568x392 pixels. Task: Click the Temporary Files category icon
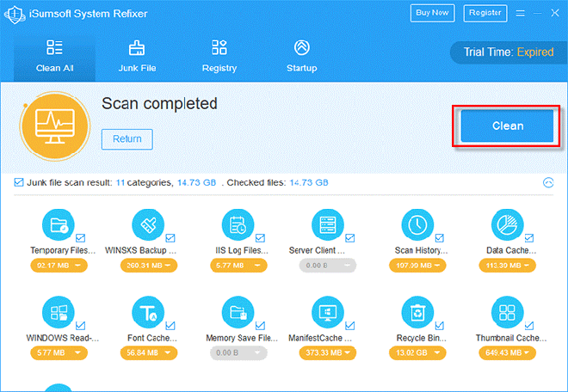point(58,224)
